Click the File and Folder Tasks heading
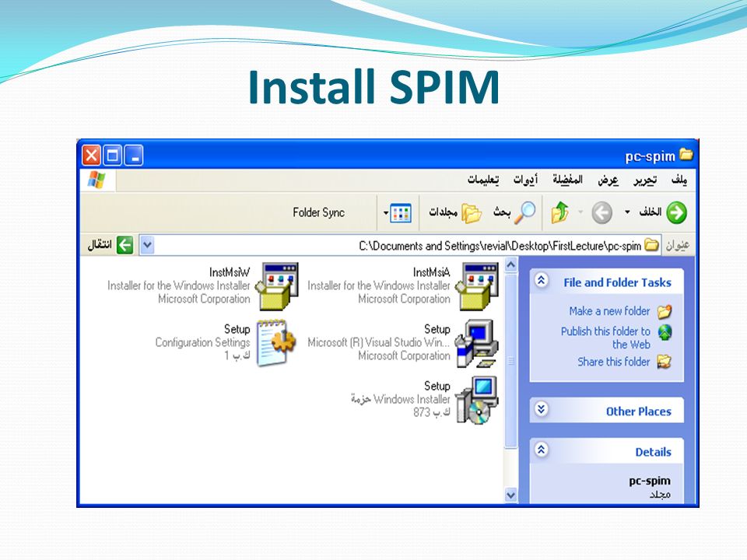The height and width of the screenshot is (560, 747). click(617, 282)
